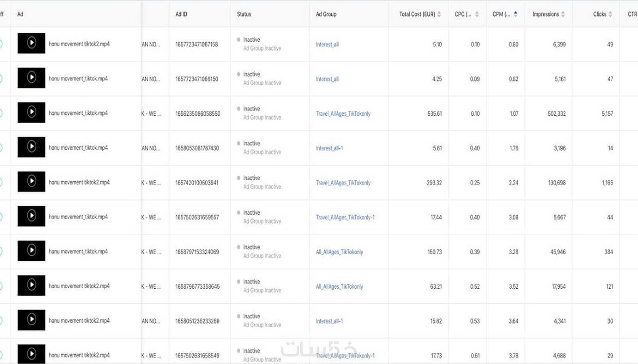
Task: Play the video of ad ID 1658797153324069
Action: [32, 251]
